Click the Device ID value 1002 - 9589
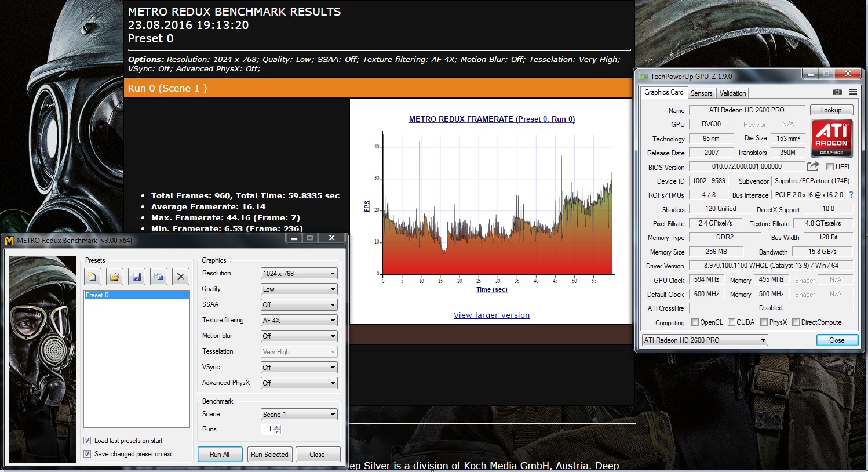The height and width of the screenshot is (472, 868). click(x=709, y=181)
